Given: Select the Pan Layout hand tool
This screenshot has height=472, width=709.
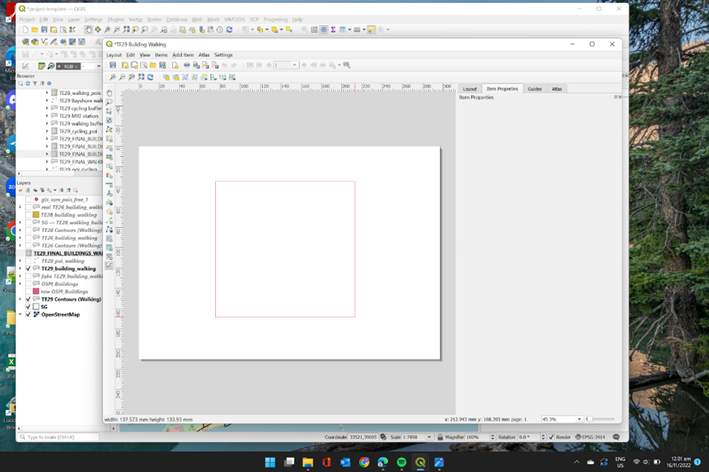Looking at the screenshot, I should click(110, 94).
